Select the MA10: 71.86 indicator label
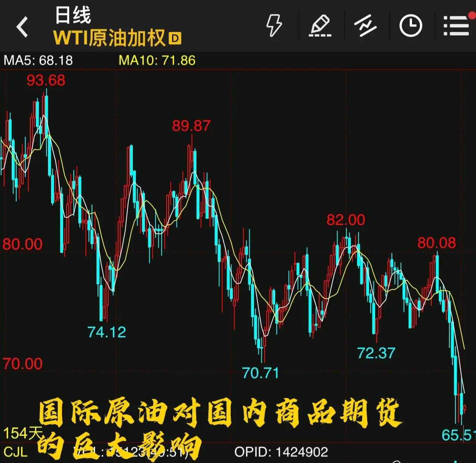The width and height of the screenshot is (476, 463). click(x=157, y=61)
